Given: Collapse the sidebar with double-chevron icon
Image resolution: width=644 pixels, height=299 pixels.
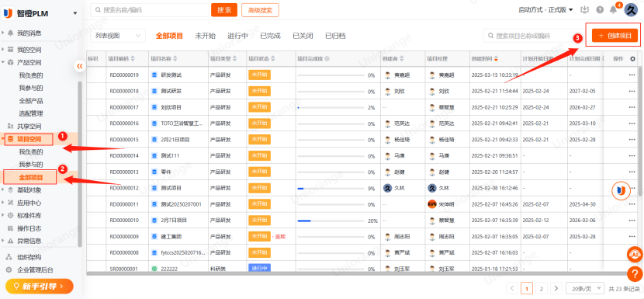Looking at the screenshot, I should 80,66.
